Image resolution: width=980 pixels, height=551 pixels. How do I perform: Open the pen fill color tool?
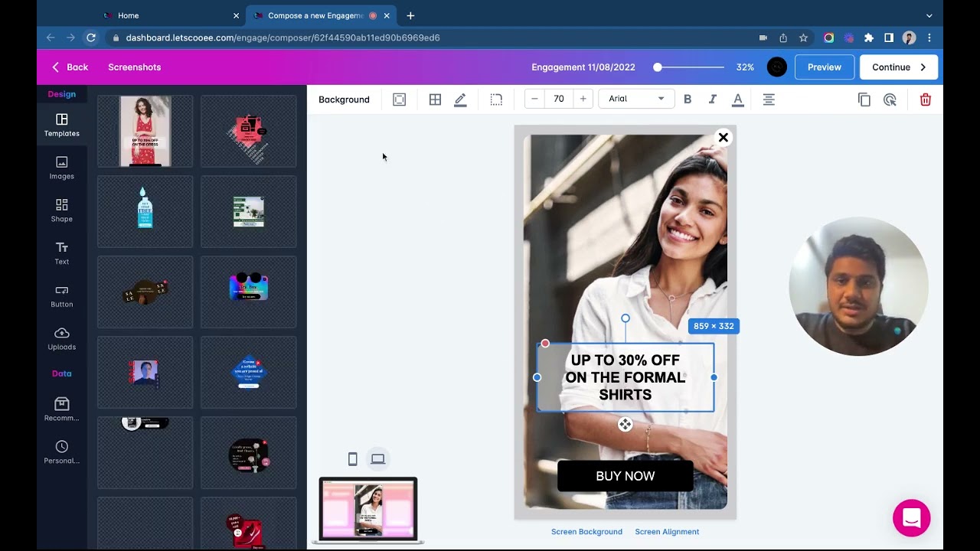(x=460, y=99)
